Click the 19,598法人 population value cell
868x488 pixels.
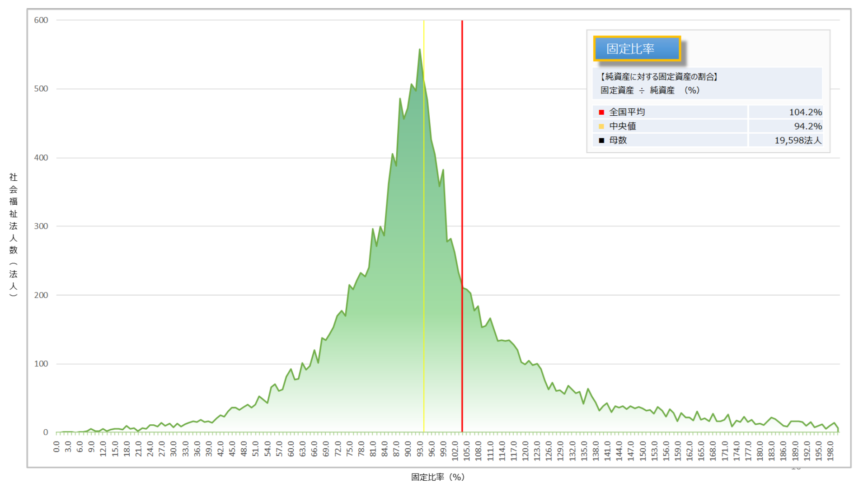point(798,140)
